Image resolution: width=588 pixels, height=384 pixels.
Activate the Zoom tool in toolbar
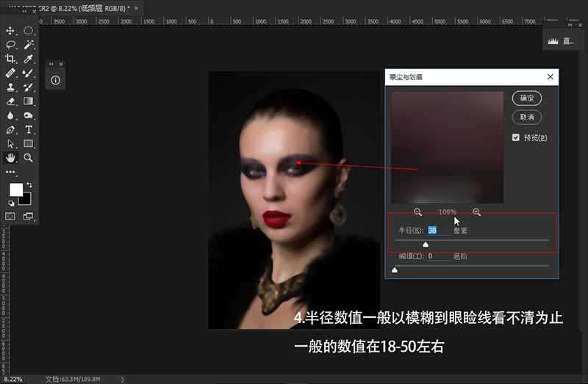28,157
